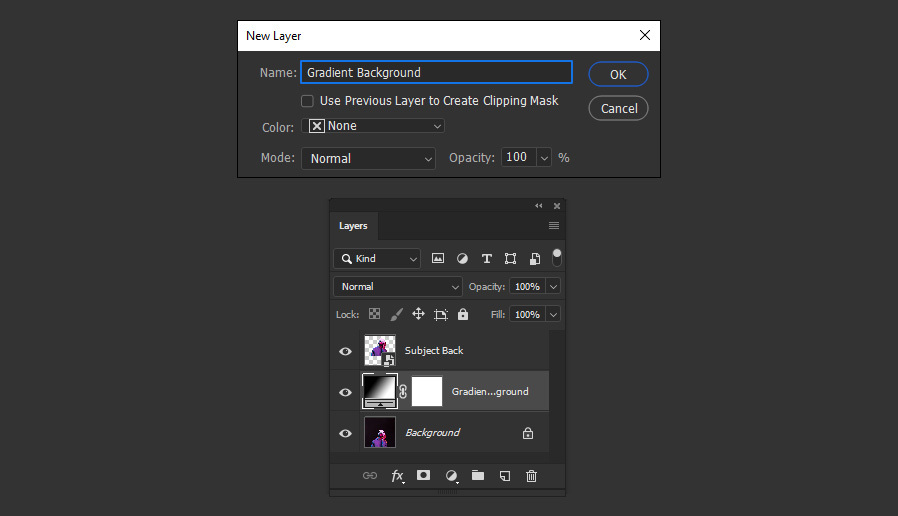898x516 pixels.
Task: Select Subject Back layer thumbnail
Action: [380, 350]
